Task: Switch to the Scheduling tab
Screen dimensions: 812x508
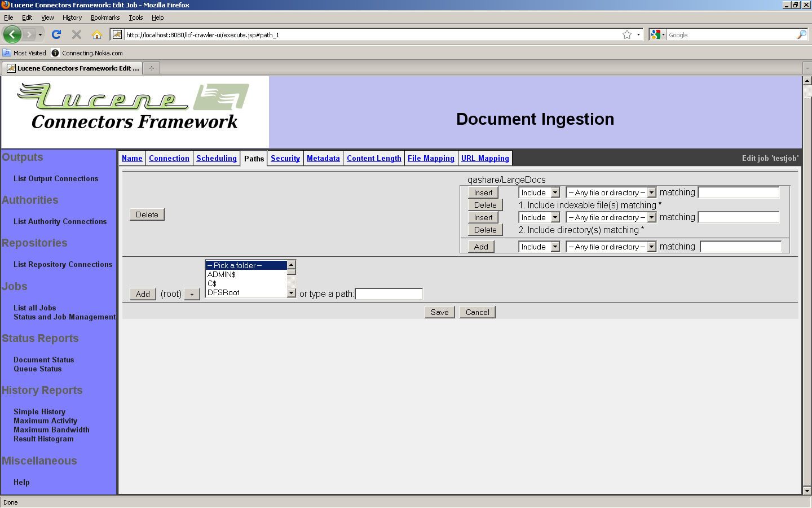Action: pyautogui.click(x=216, y=158)
